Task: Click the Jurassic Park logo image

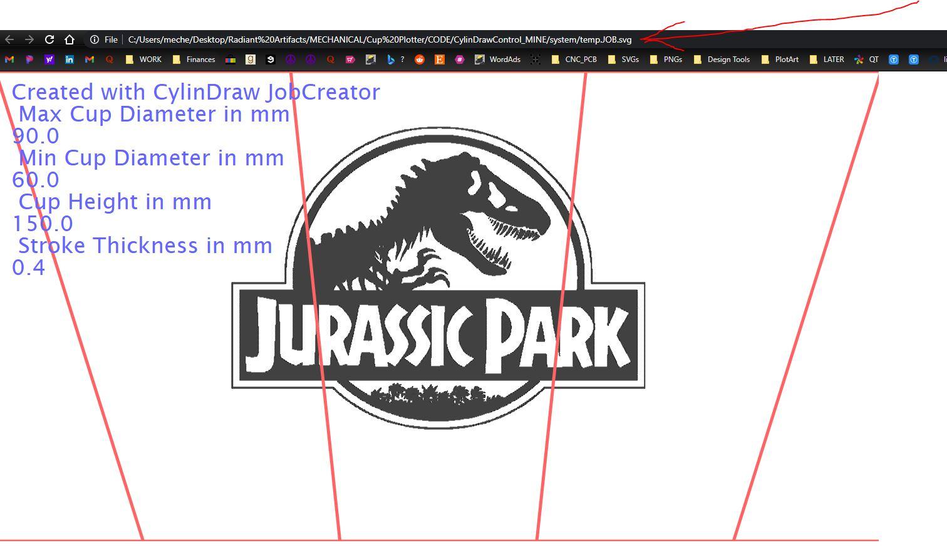Action: coord(438,278)
